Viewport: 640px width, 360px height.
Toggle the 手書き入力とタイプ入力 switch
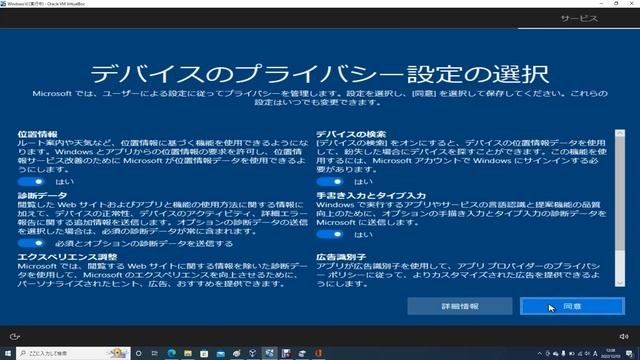[330, 234]
